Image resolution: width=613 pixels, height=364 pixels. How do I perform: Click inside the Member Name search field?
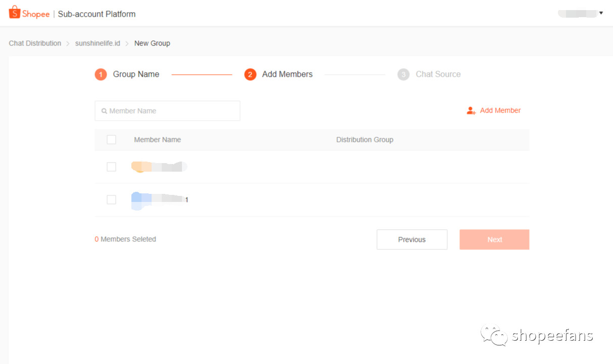[x=167, y=111]
